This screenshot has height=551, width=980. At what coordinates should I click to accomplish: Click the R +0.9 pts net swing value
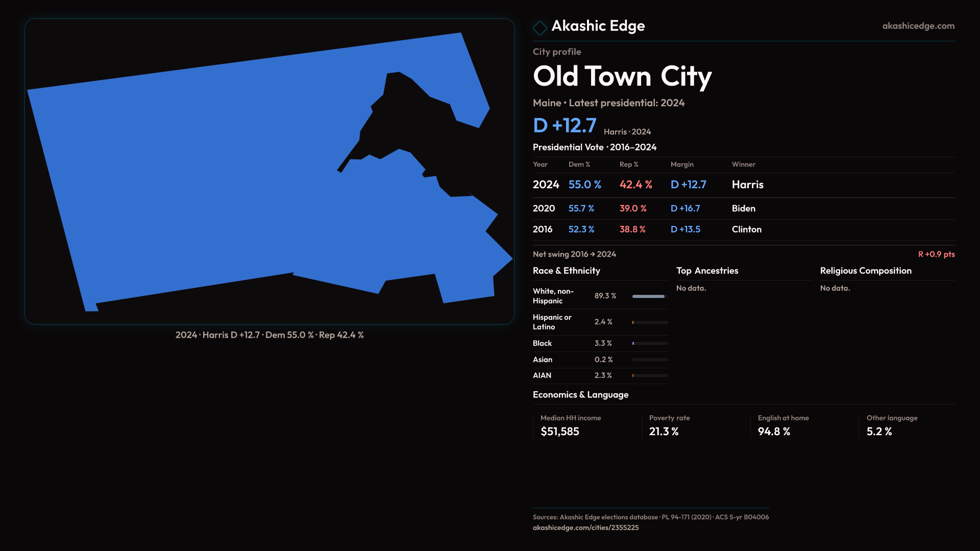936,254
